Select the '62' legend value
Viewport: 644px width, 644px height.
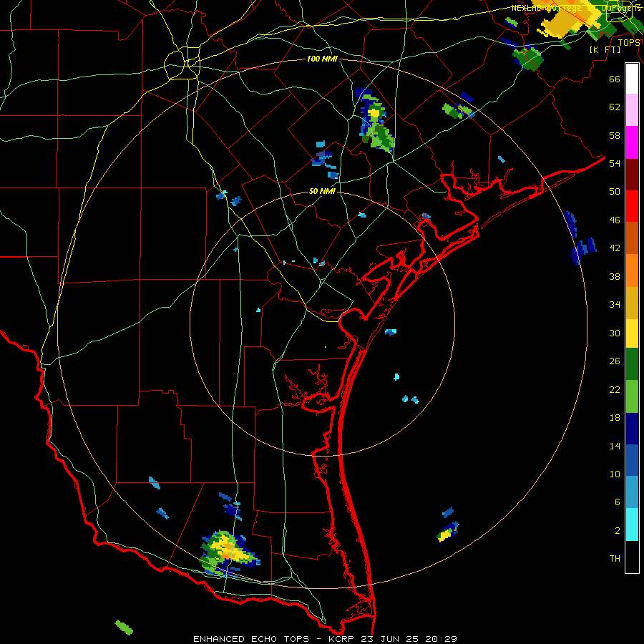point(615,107)
